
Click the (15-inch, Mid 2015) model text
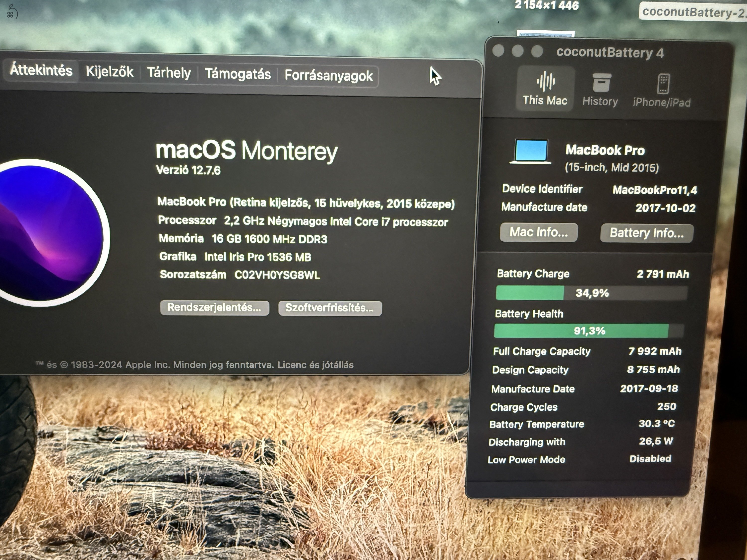[612, 168]
